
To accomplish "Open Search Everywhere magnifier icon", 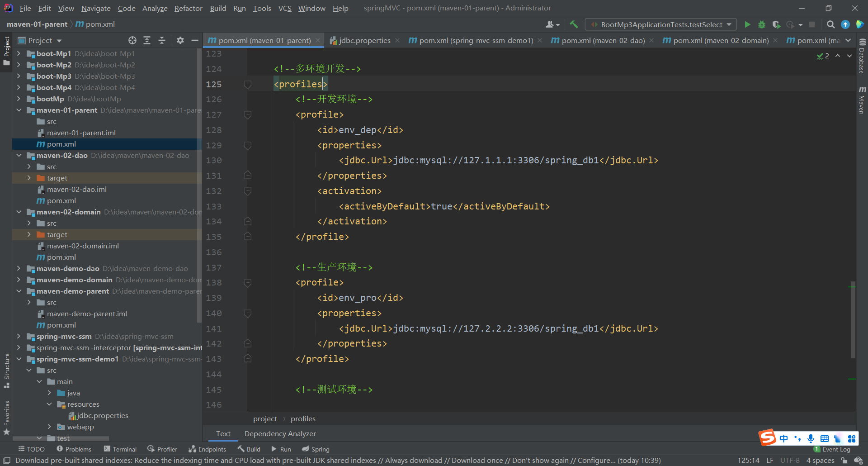I will (x=830, y=24).
